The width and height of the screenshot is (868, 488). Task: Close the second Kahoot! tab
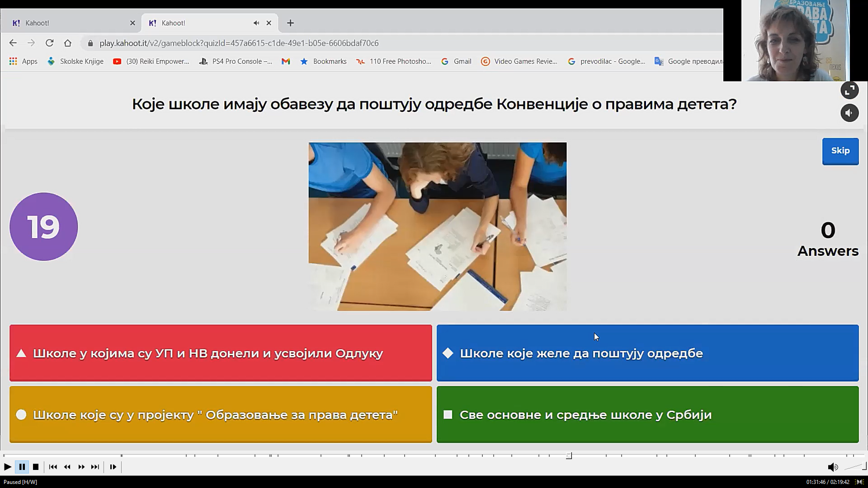269,23
